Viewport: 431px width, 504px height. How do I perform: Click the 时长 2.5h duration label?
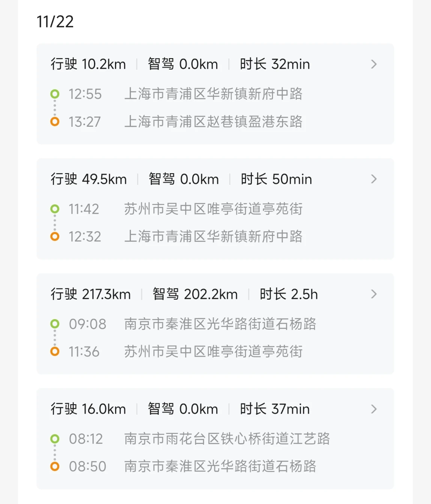[289, 294]
